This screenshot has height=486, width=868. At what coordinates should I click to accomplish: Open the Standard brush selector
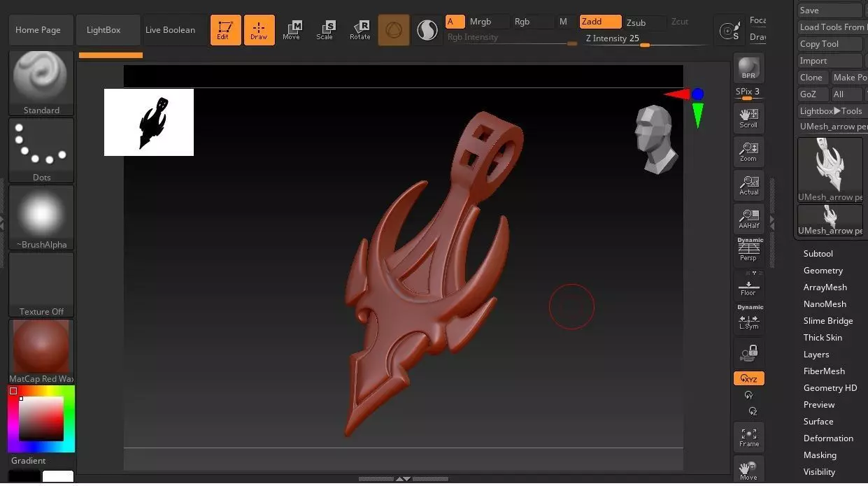click(41, 83)
